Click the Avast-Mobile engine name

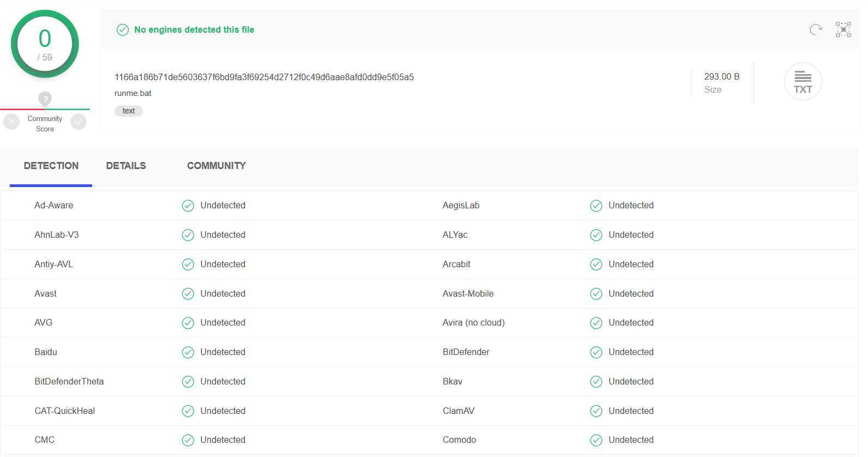[x=468, y=293]
